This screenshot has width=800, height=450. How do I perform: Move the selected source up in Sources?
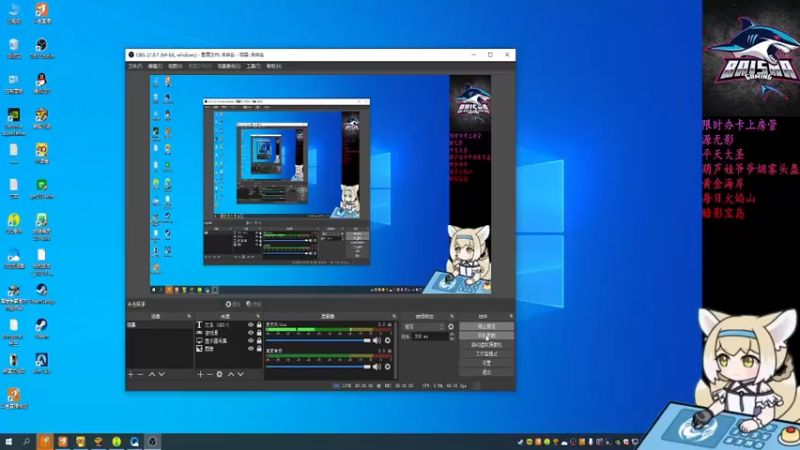tap(231, 374)
